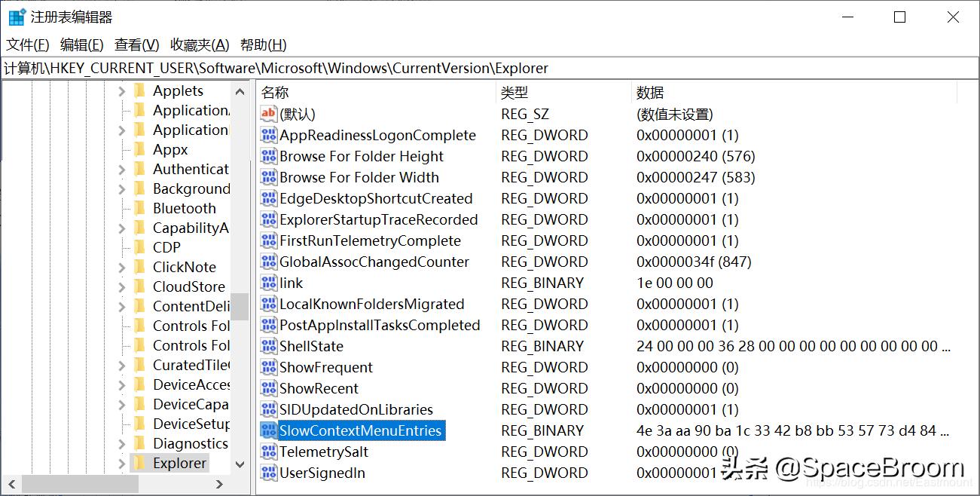
Task: Click the icon beside TelemetrySalt
Action: tap(269, 452)
